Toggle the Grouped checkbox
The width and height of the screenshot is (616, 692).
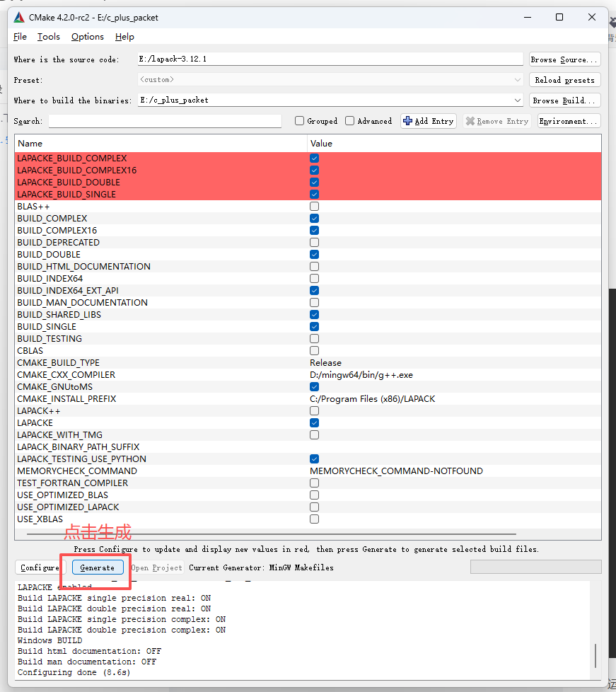coord(300,121)
